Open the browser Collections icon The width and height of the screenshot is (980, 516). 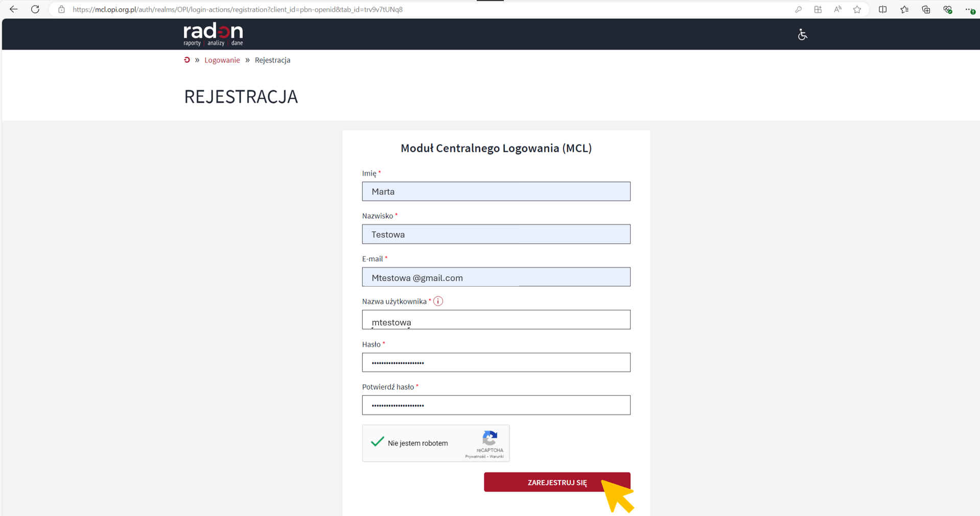click(926, 9)
